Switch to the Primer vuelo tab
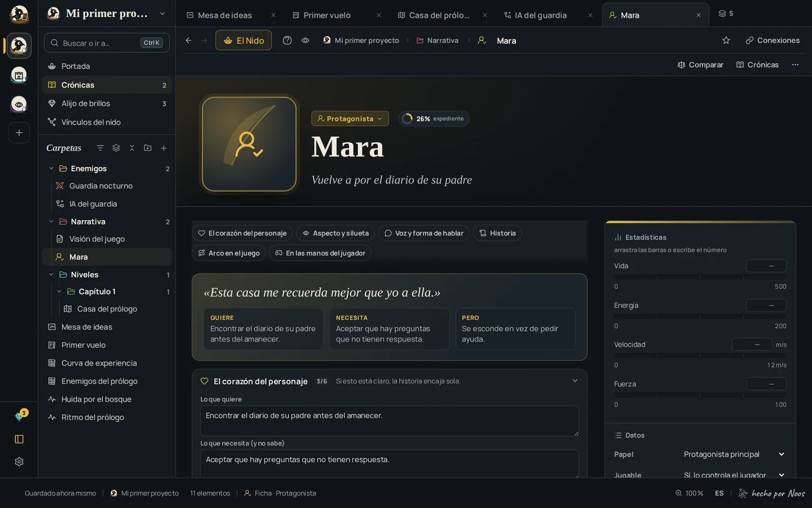This screenshot has height=508, width=812. coord(327,15)
